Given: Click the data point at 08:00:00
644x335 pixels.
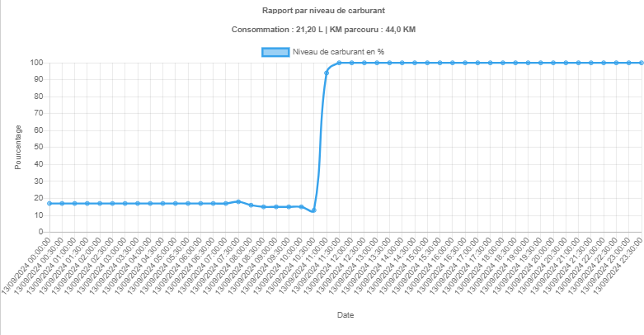Looking at the screenshot, I should (x=251, y=205).
